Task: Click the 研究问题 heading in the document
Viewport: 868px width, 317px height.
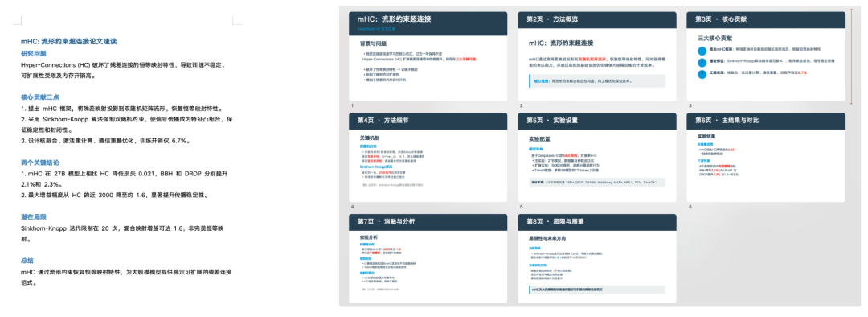Action: point(33,54)
